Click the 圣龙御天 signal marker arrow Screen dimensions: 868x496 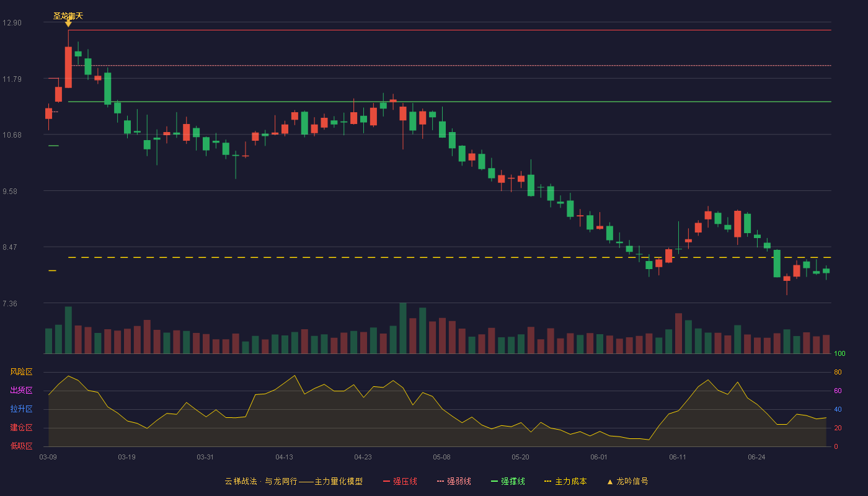click(x=68, y=24)
